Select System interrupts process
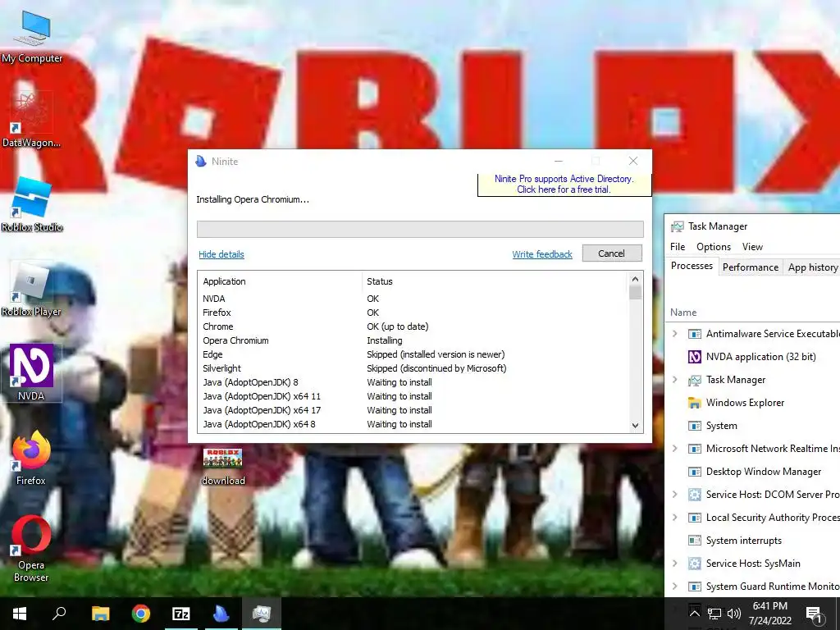Screen dimensions: 840x630 click(x=753, y=541)
